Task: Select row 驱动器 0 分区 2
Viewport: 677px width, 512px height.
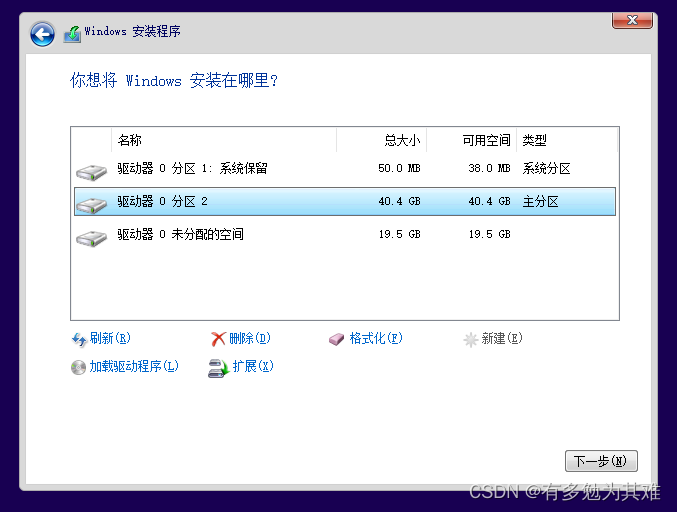Action: [x=345, y=201]
